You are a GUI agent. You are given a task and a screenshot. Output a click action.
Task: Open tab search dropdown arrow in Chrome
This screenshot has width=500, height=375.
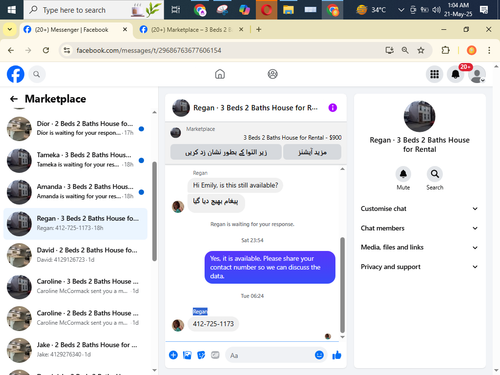click(x=10, y=29)
